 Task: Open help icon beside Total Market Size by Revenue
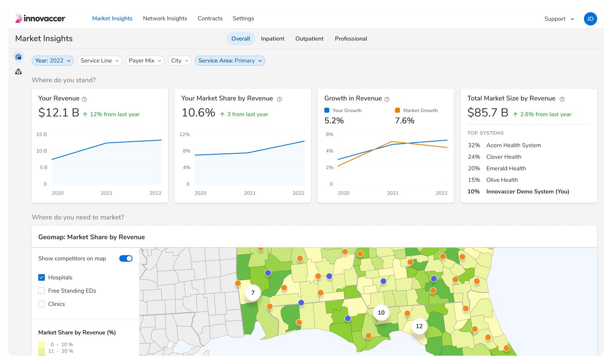[x=562, y=99]
